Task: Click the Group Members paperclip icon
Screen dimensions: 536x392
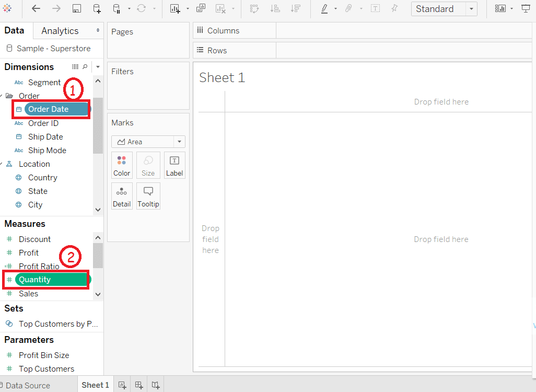Action: coord(348,8)
